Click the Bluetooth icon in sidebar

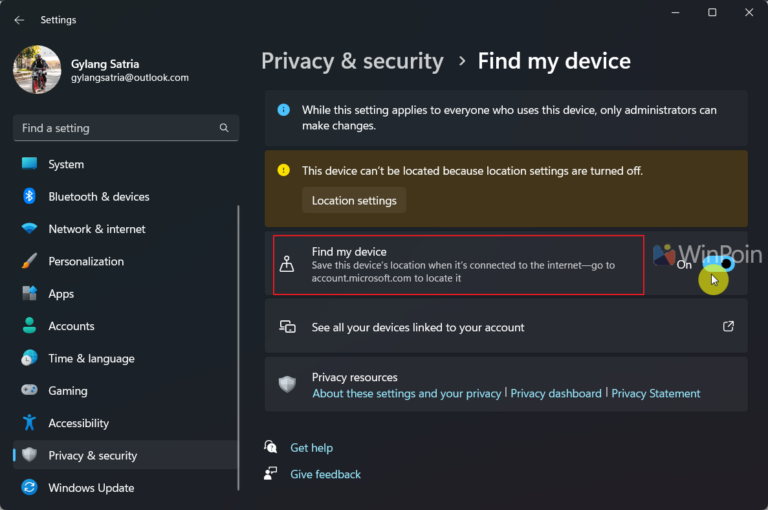(x=29, y=196)
